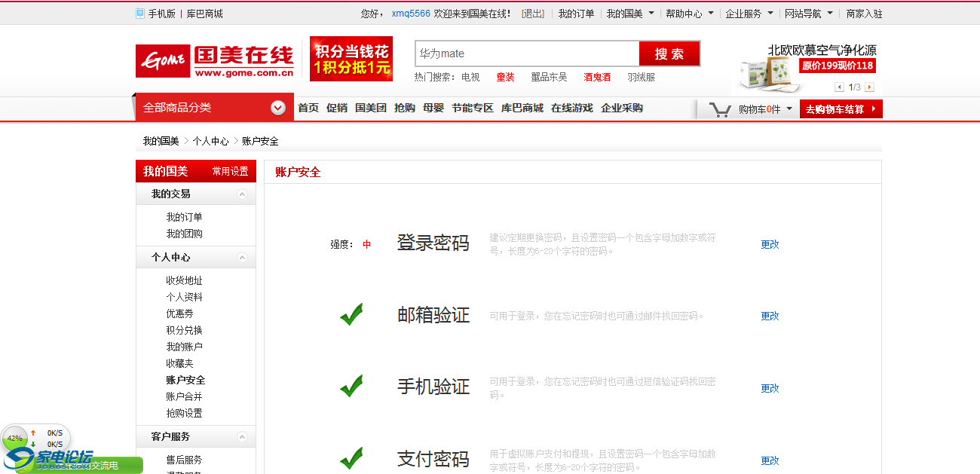The width and height of the screenshot is (980, 474).
Task: Click the GOME 国美在线 logo
Action: point(215,60)
